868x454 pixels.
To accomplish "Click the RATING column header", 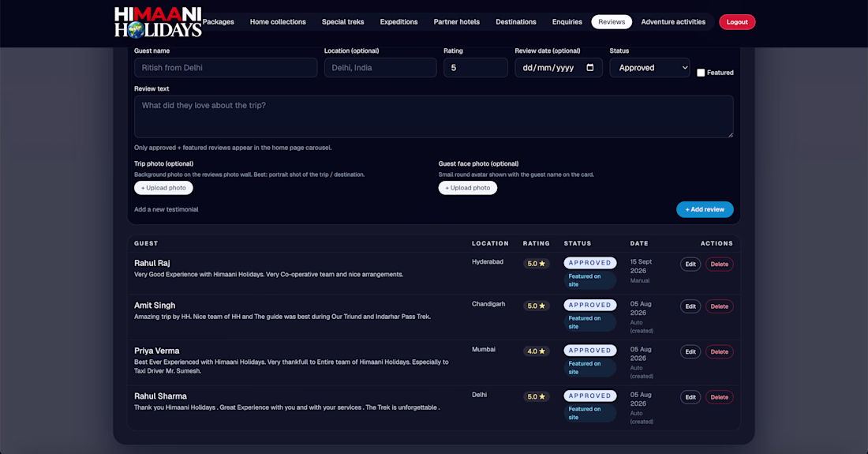I will (537, 243).
